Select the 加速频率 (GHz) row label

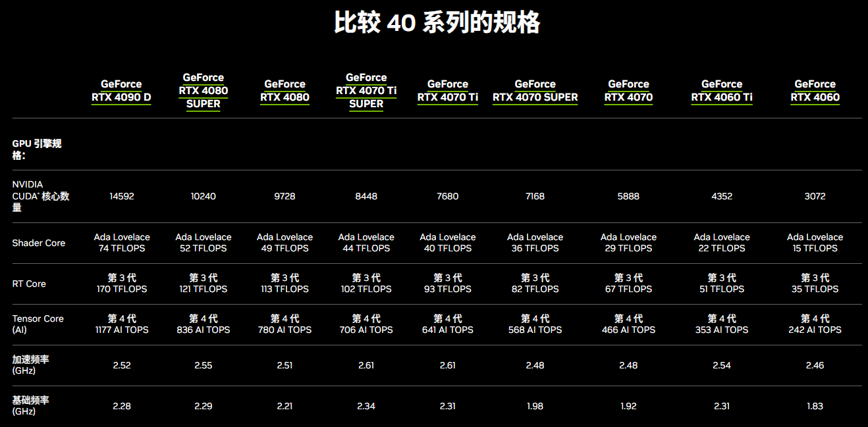pos(30,365)
